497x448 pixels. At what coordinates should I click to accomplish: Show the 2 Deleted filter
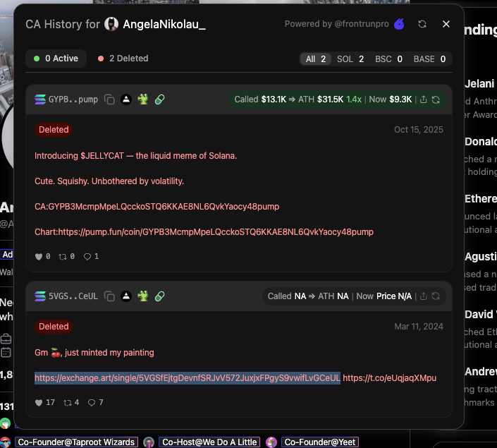tap(123, 59)
